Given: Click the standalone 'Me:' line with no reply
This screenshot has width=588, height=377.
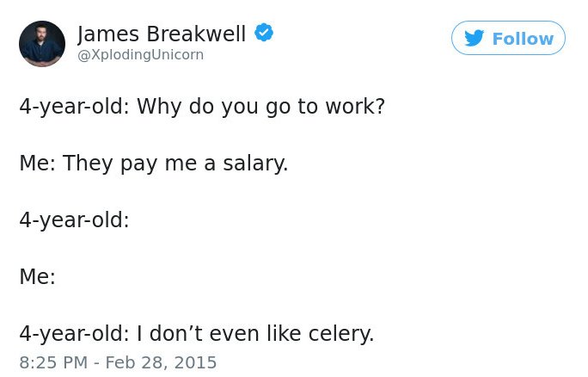Looking at the screenshot, I should click(38, 277).
